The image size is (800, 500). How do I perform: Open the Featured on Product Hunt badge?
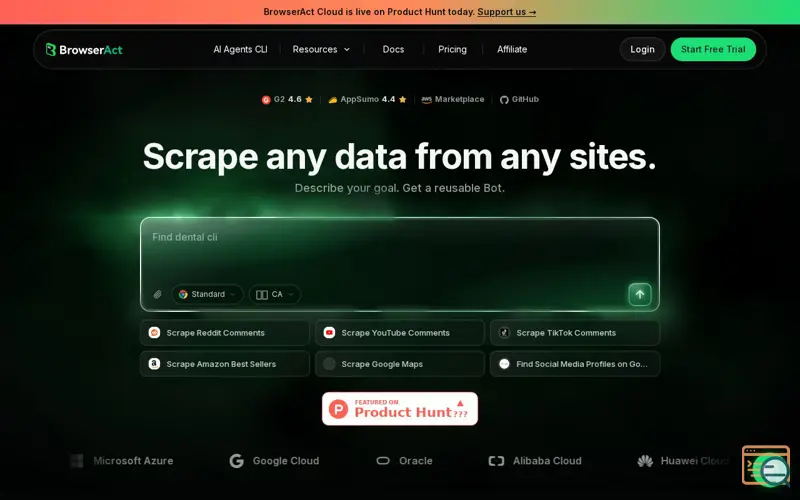coord(400,409)
